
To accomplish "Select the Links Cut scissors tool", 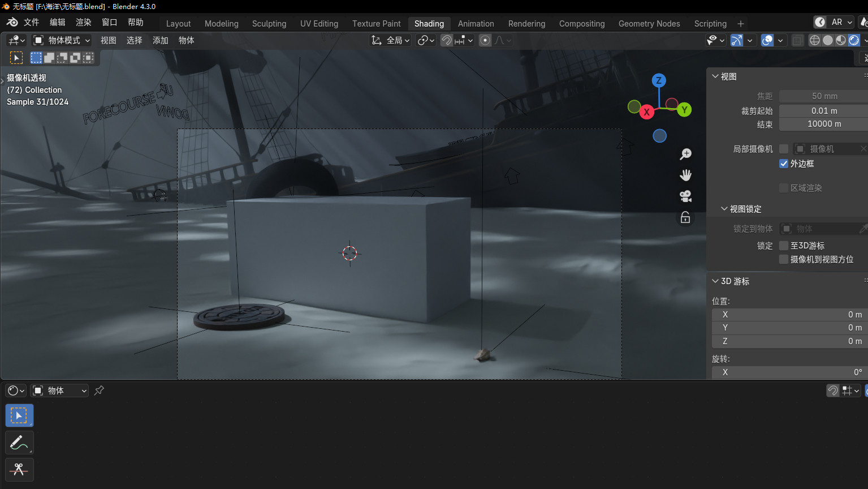I will (19, 470).
